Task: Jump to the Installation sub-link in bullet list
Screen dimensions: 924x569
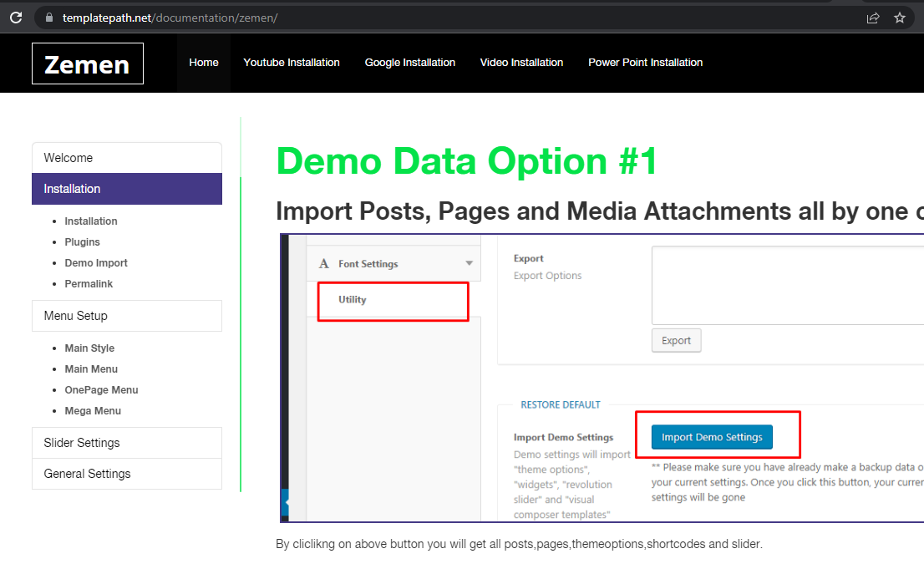Action: [91, 221]
